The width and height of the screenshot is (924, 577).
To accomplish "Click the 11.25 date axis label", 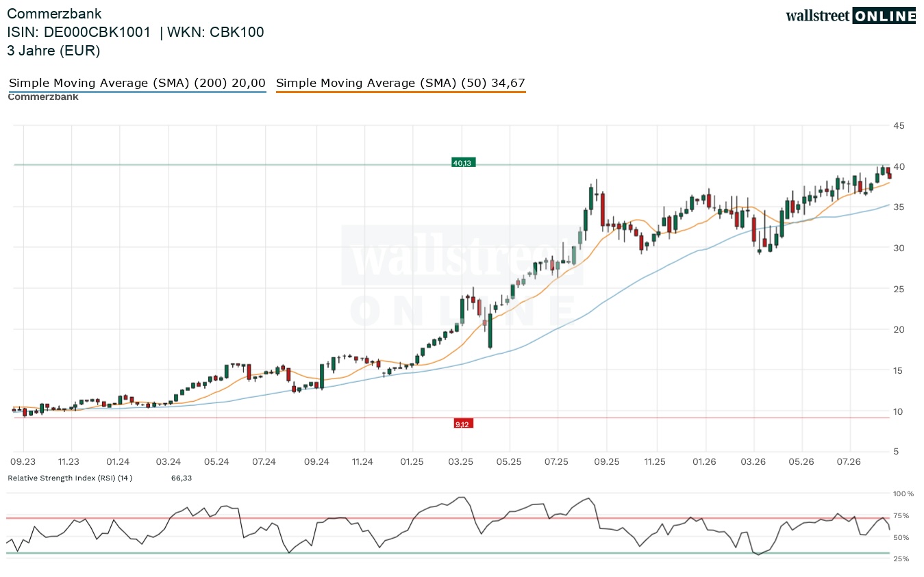I will [x=655, y=462].
